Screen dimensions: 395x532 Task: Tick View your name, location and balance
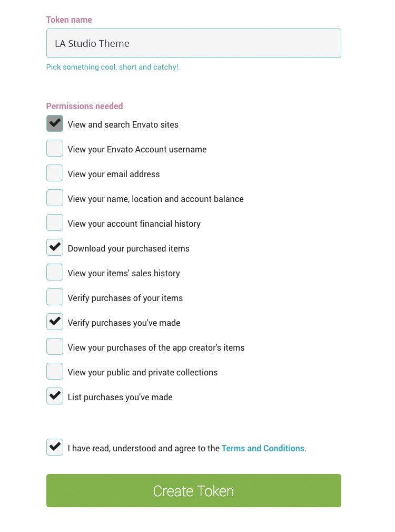coord(55,198)
